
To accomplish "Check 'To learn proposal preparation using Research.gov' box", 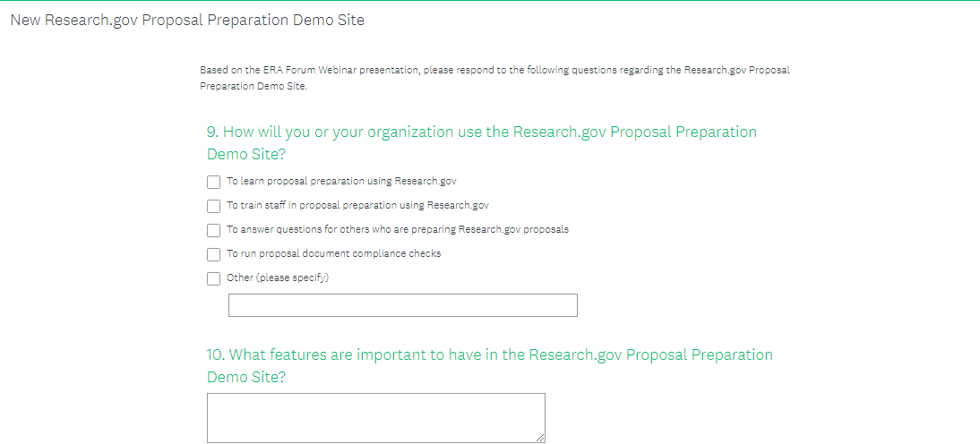I will coord(213,182).
